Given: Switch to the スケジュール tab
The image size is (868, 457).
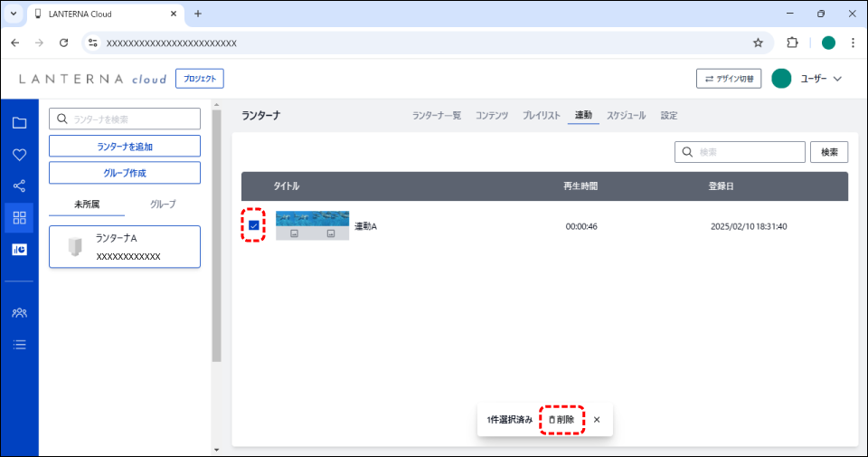Looking at the screenshot, I should 626,116.
